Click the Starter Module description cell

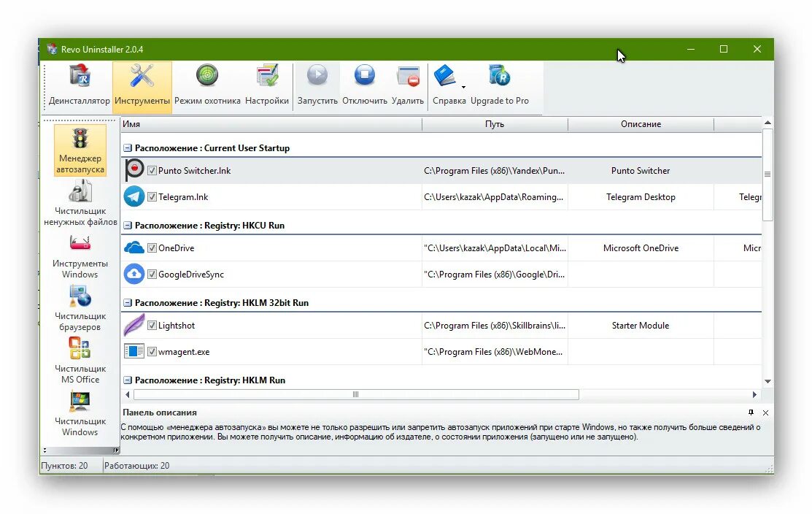coord(641,326)
